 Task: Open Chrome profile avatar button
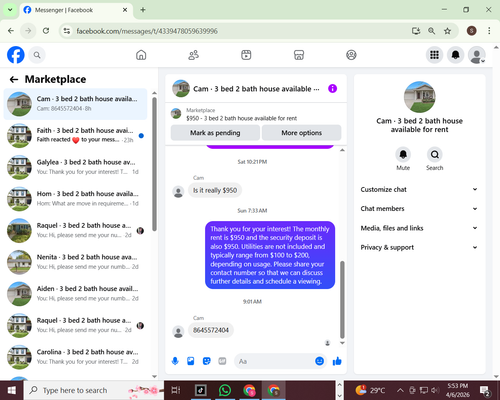pyautogui.click(x=471, y=31)
